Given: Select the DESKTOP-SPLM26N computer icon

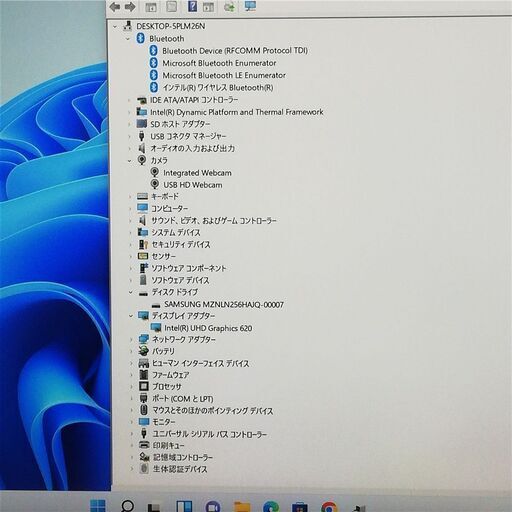Looking at the screenshot, I should coord(127,26).
